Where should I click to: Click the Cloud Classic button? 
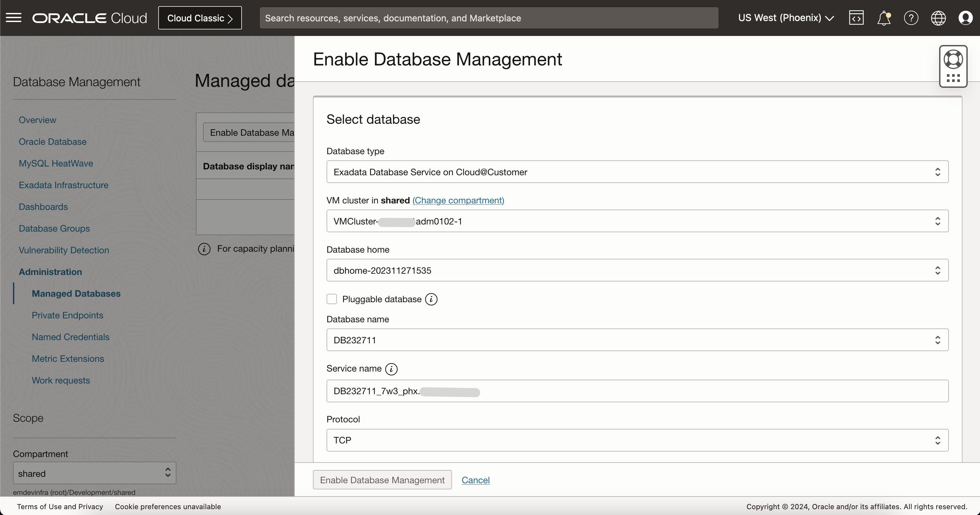pyautogui.click(x=200, y=18)
